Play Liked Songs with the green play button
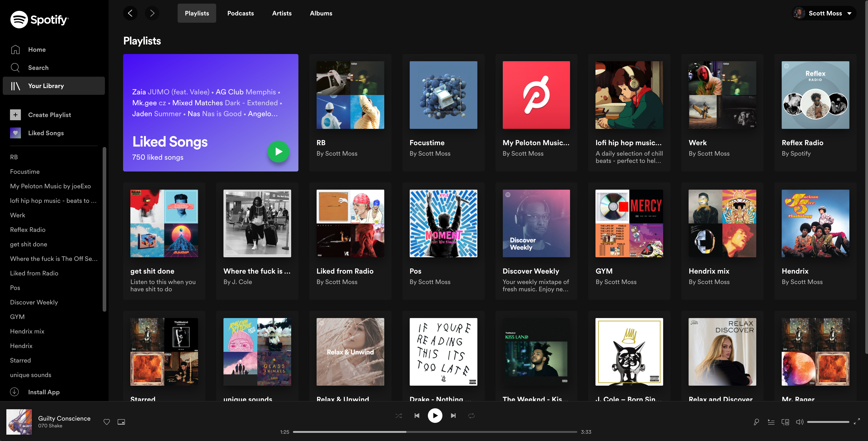Viewport: 868px width, 441px height. 278,152
